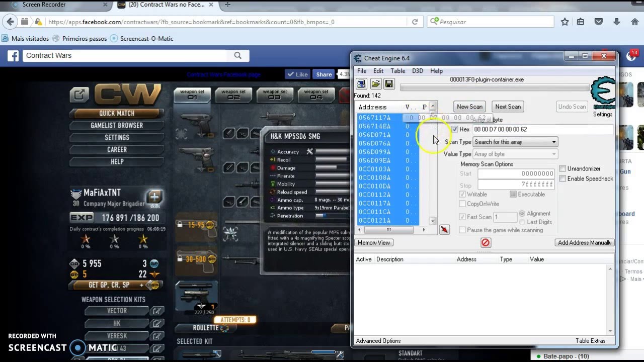Open process list icon in Cheat Engine
The height and width of the screenshot is (362, 644).
pyautogui.click(x=361, y=84)
